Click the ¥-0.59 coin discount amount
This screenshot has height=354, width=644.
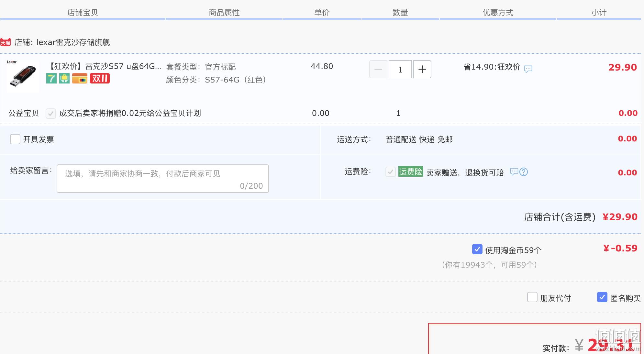(x=620, y=248)
